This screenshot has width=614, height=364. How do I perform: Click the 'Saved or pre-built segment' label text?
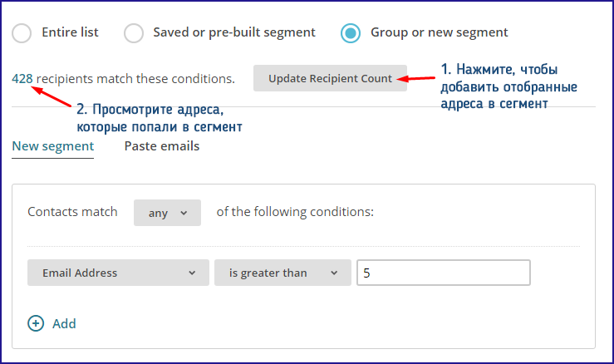point(234,32)
